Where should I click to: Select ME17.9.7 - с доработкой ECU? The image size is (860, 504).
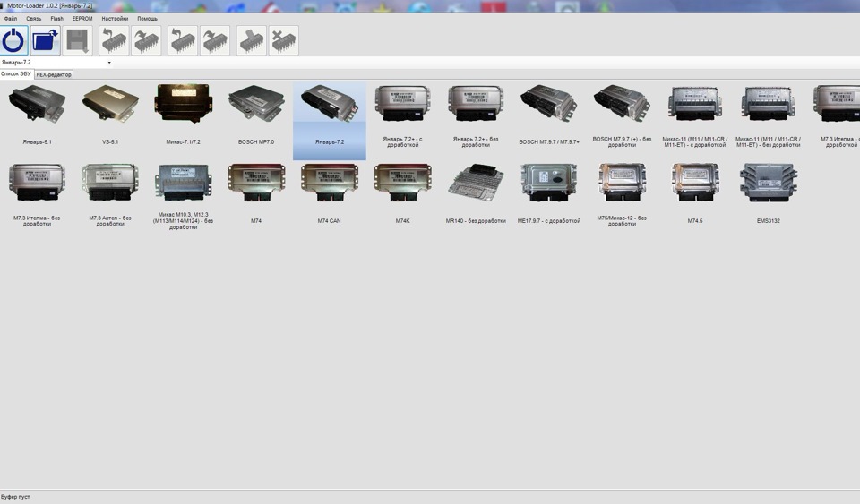point(549,193)
